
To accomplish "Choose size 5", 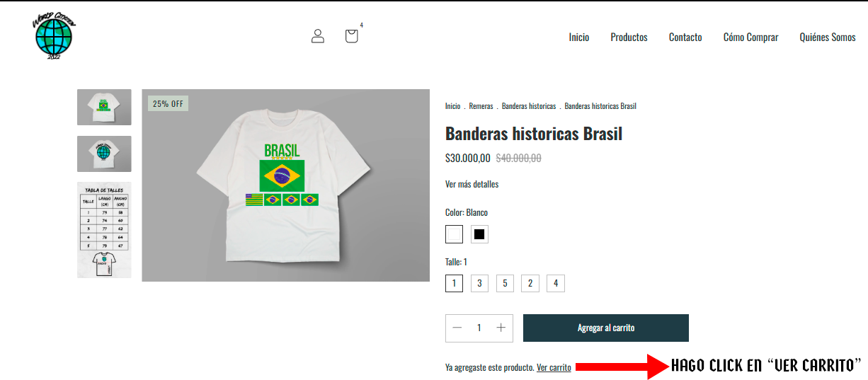I will [505, 284].
